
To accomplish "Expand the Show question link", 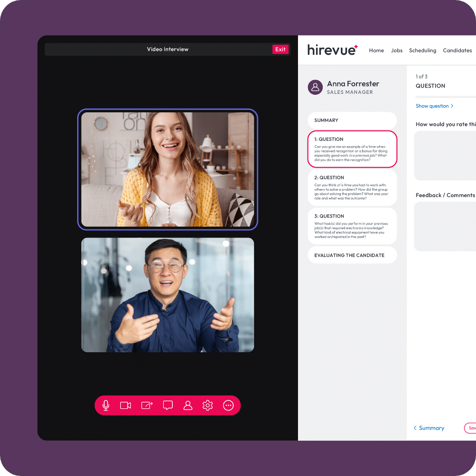I will point(435,106).
